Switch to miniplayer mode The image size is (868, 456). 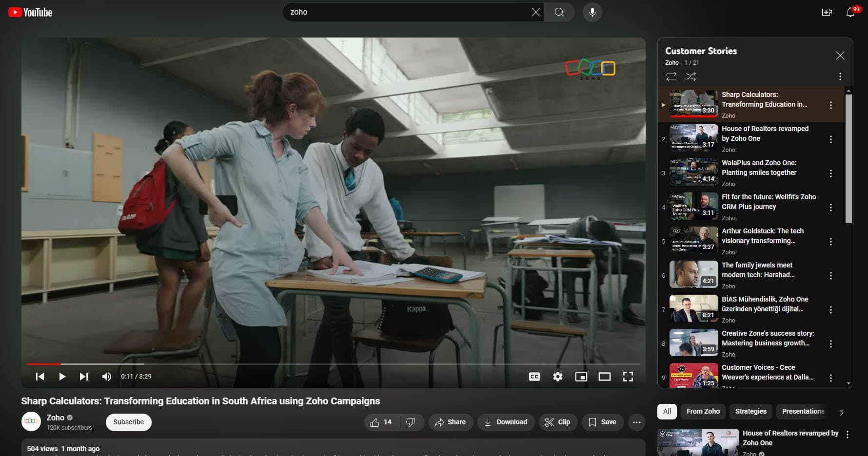pos(581,377)
